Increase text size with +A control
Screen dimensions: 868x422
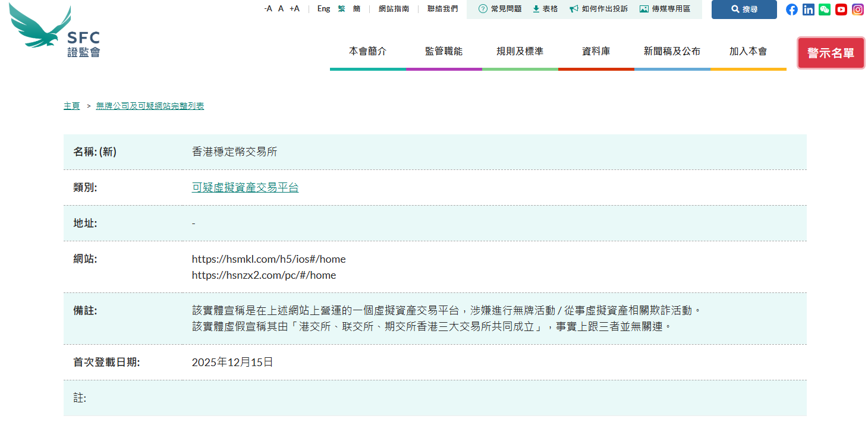tap(294, 9)
